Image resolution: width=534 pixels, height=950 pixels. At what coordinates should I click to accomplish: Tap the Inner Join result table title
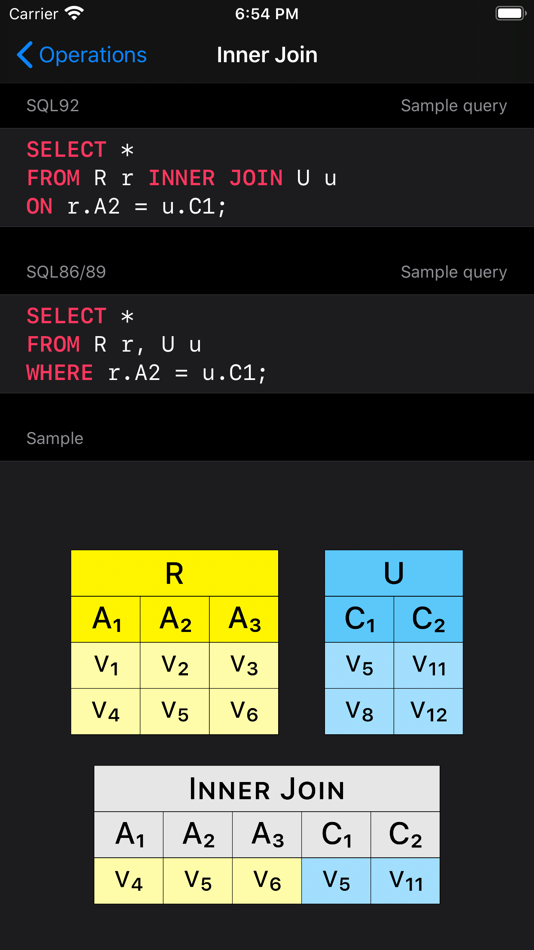267,789
